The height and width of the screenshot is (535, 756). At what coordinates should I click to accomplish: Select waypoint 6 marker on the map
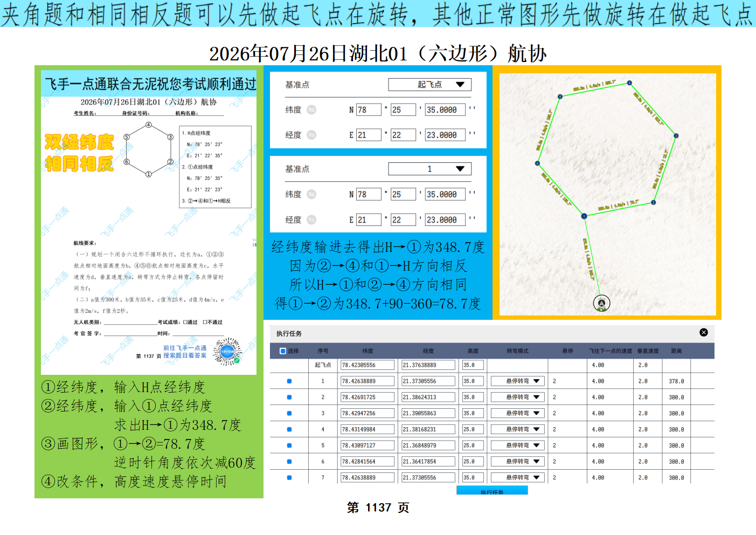pyautogui.click(x=537, y=163)
